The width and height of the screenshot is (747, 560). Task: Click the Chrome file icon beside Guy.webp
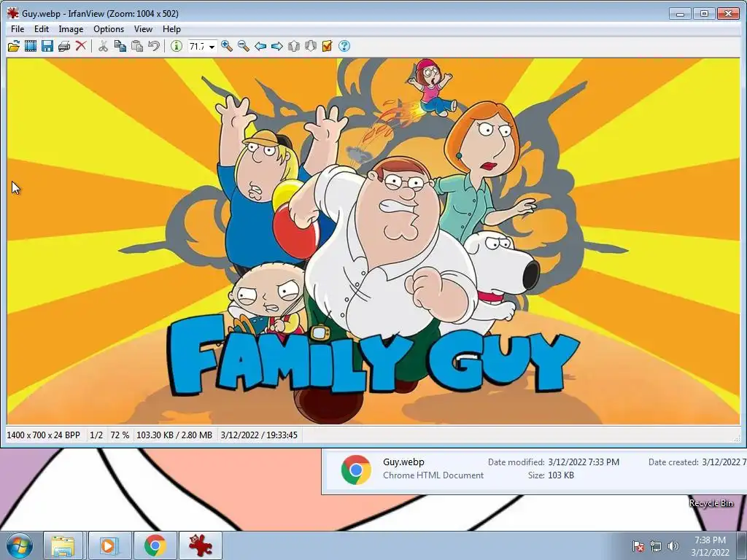coord(356,470)
